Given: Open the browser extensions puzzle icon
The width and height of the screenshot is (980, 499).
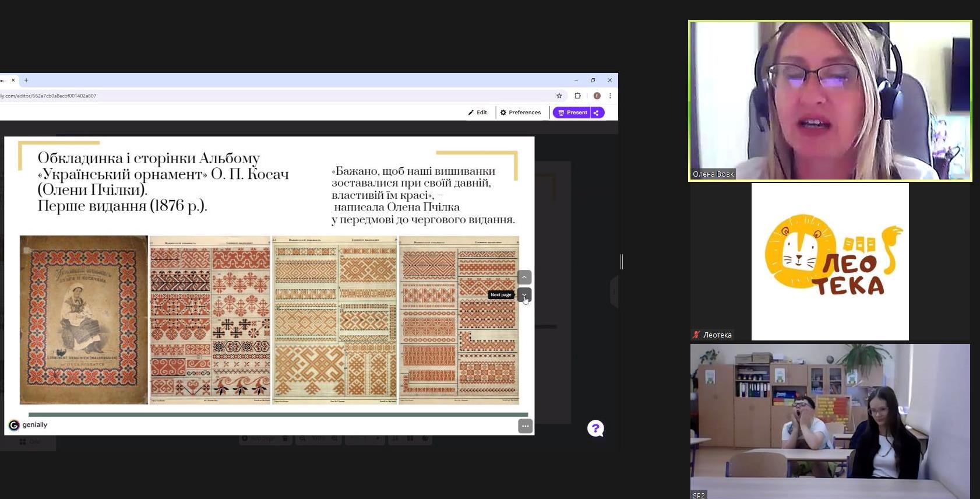Looking at the screenshot, I should coord(577,96).
